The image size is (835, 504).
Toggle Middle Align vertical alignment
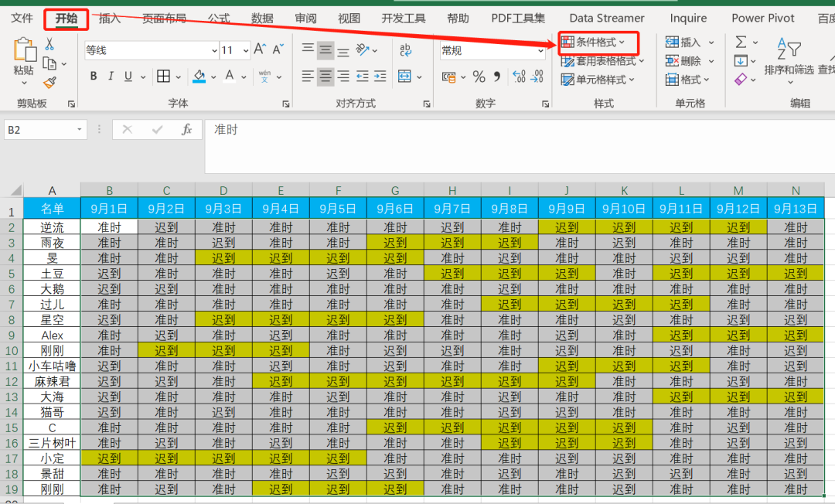click(x=325, y=50)
